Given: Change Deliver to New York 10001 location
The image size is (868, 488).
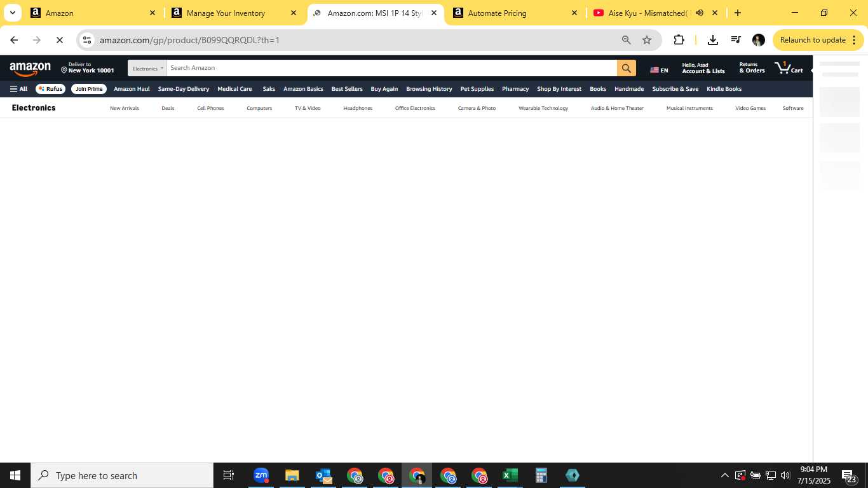Looking at the screenshot, I should (x=88, y=68).
